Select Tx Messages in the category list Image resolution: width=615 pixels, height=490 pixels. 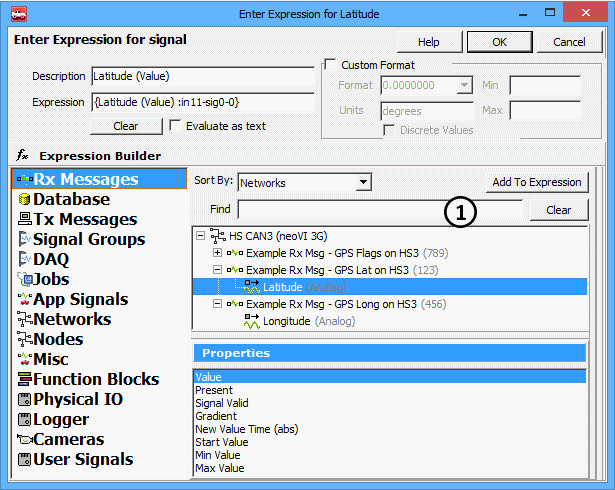tap(84, 220)
